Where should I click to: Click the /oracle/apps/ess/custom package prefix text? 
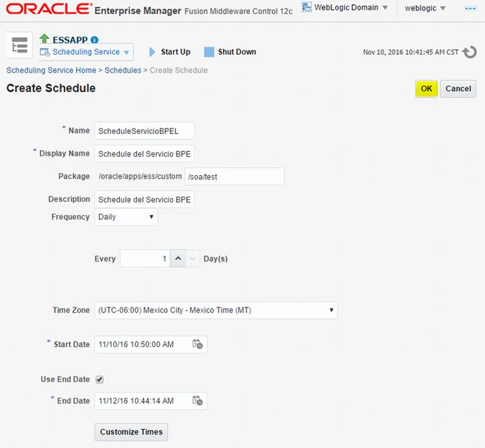(x=140, y=177)
